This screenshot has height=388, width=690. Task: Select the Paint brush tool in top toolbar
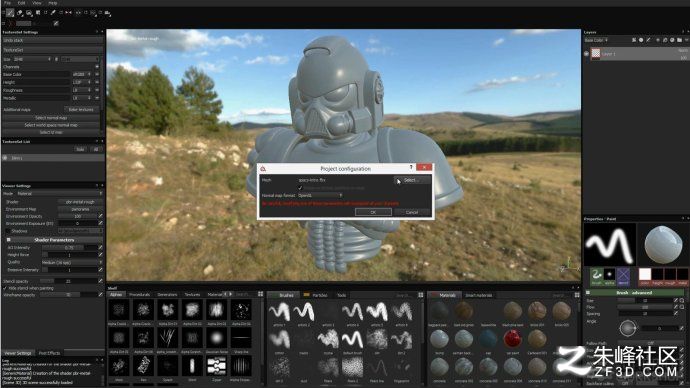click(10, 13)
